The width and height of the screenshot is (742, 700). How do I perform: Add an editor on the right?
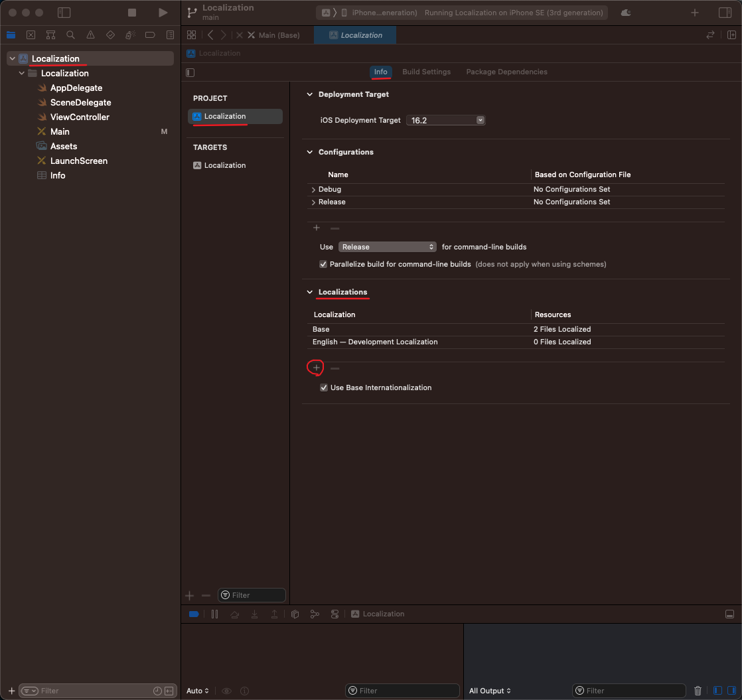[731, 35]
